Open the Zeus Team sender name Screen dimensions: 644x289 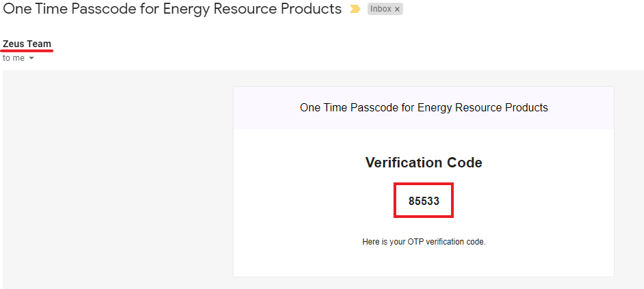pyautogui.click(x=27, y=44)
